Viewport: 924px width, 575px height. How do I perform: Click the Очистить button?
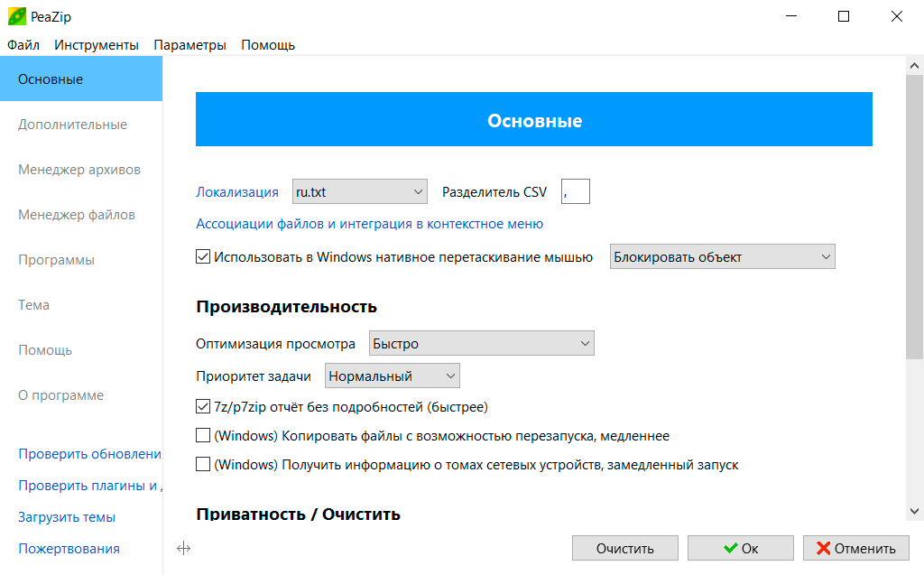(625, 548)
